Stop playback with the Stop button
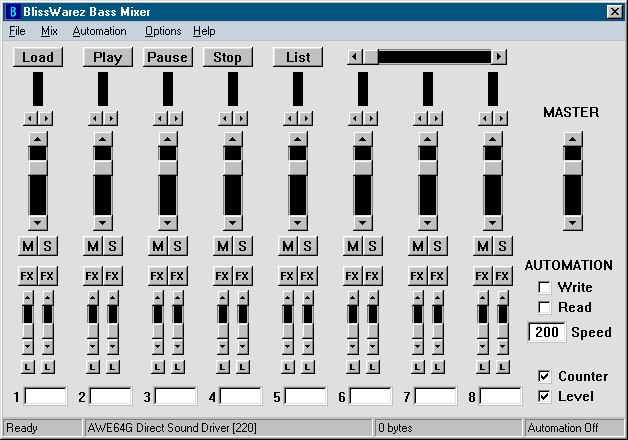The image size is (628, 440). click(228, 57)
